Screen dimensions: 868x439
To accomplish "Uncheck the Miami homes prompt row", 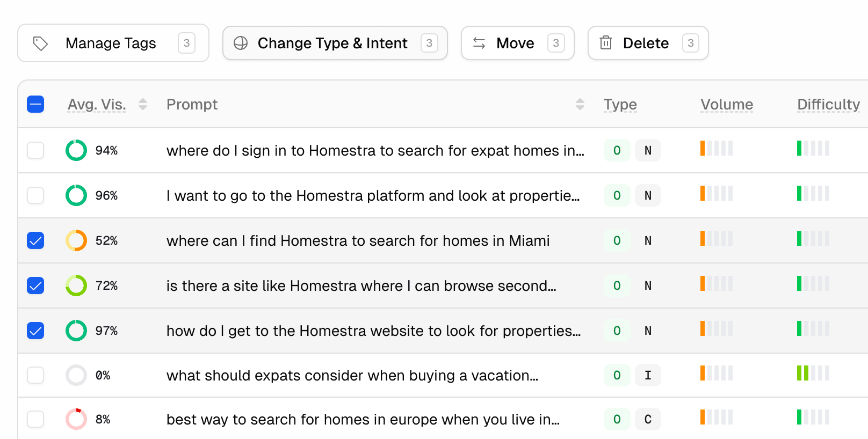I will point(35,240).
